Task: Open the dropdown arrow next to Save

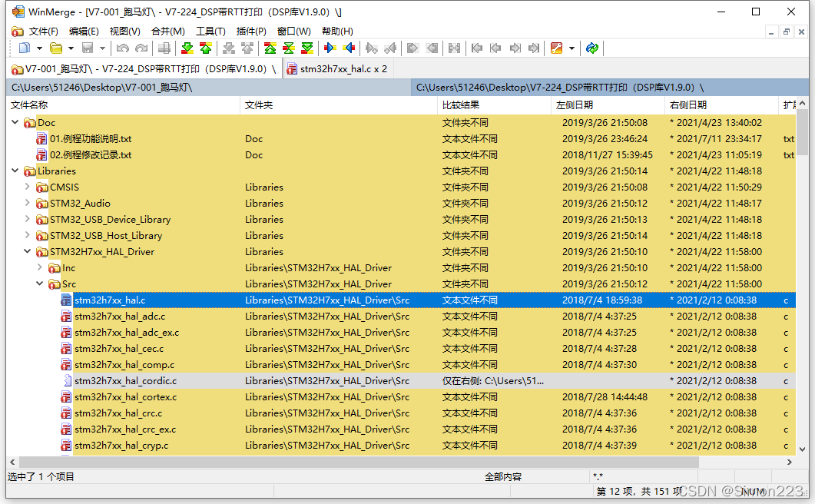Action: (x=102, y=48)
